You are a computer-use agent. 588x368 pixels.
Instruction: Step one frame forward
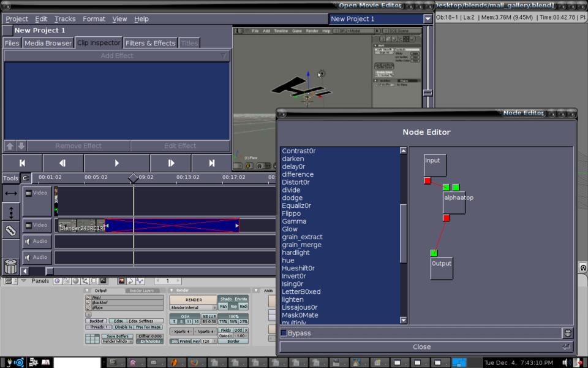point(171,163)
